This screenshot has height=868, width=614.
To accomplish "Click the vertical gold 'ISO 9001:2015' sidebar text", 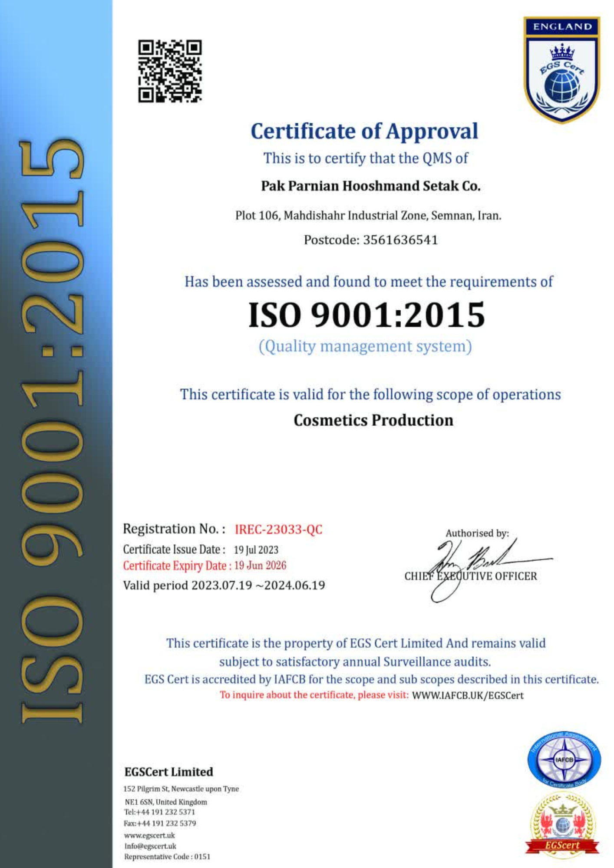I will [52, 431].
